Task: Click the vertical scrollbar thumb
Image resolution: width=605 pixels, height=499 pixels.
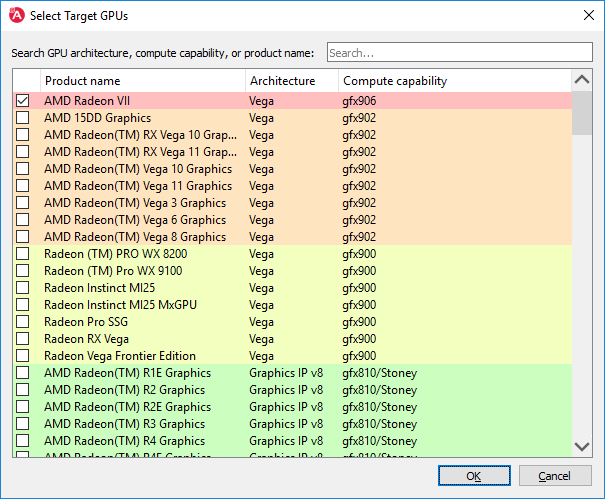Action: 581,112
